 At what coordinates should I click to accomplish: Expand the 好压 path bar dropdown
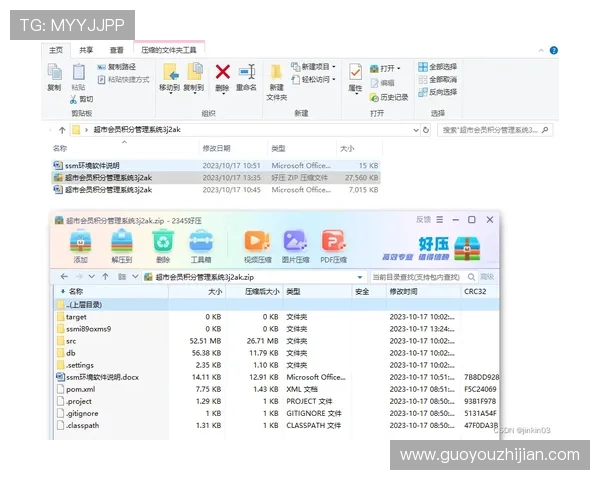coord(360,277)
